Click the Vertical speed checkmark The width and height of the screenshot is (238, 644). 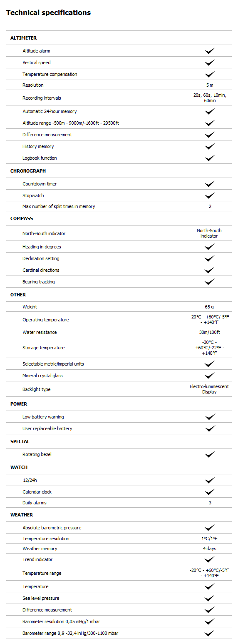210,63
